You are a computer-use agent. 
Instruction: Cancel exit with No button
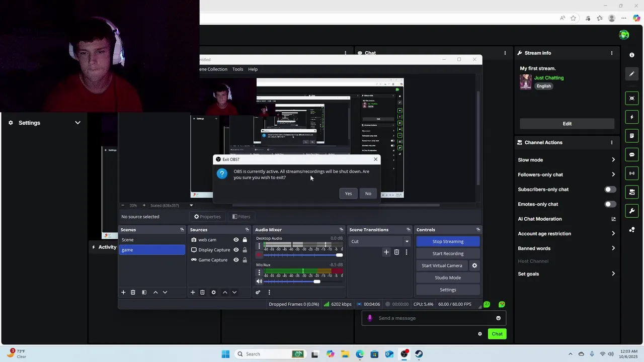coord(368,194)
